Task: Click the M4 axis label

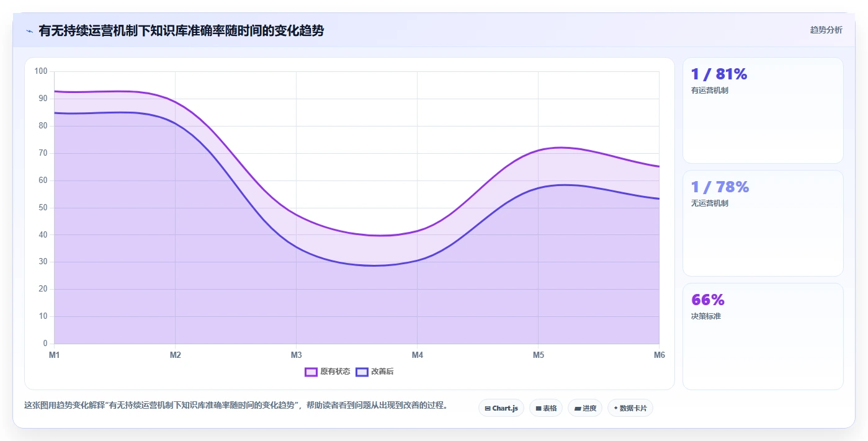Action: (417, 355)
